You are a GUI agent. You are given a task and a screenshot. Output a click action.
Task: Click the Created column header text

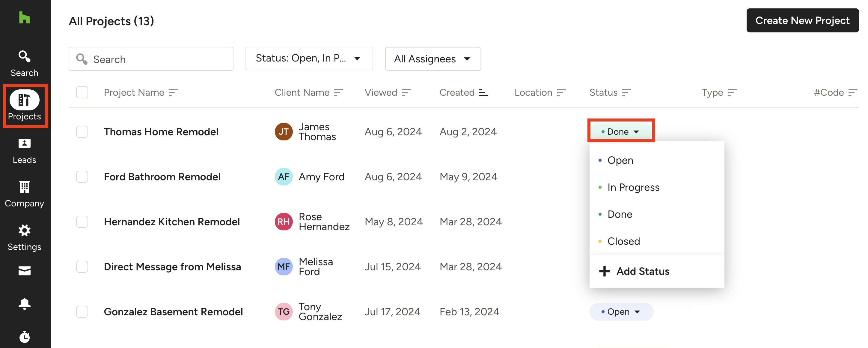click(457, 92)
